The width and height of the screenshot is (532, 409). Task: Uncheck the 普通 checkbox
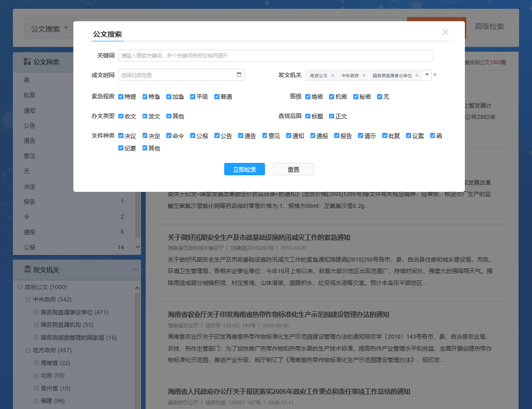click(217, 97)
